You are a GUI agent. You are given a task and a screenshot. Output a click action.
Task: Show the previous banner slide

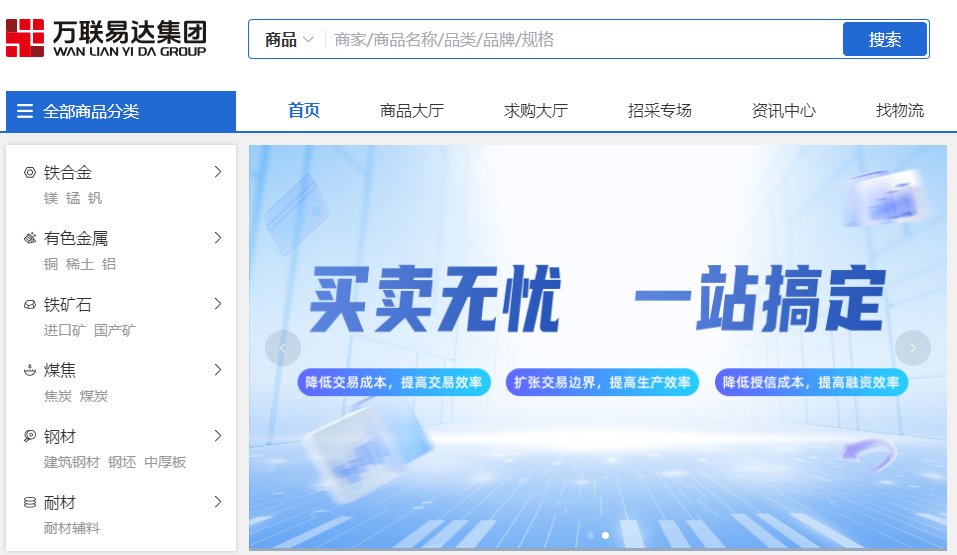pyautogui.click(x=283, y=348)
